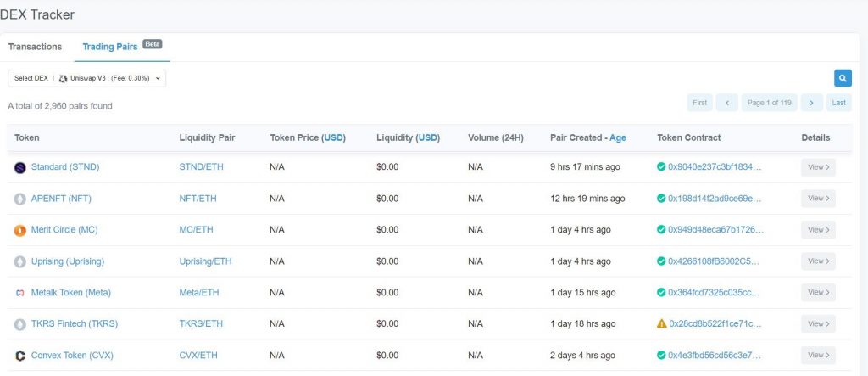The height and width of the screenshot is (376, 868).
Task: Click the Metalk Token (Meta) logo icon
Action: [20, 293]
